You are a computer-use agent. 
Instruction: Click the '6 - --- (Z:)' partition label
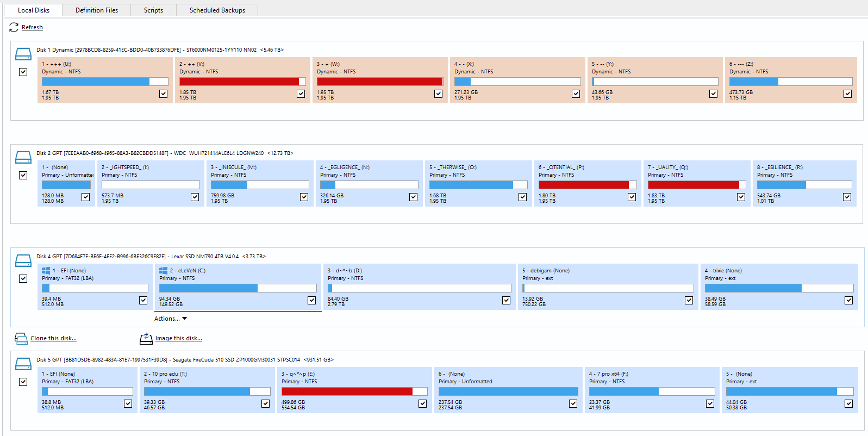742,64
